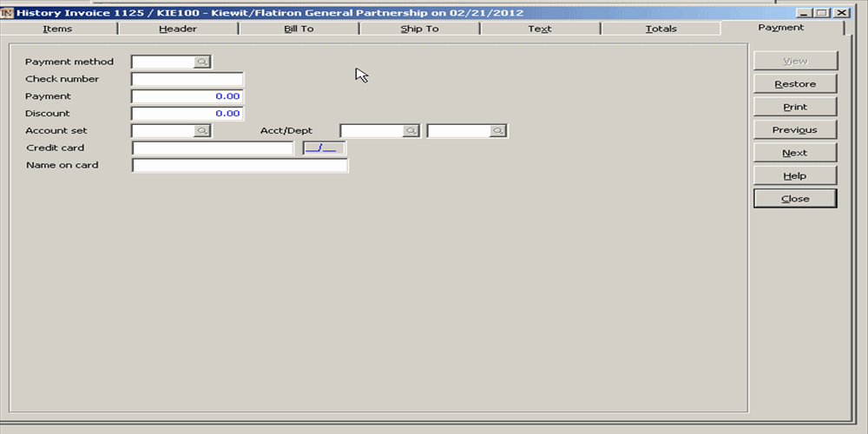Advance to the Next invoice
Viewport: 868px width, 434px height.
point(795,153)
